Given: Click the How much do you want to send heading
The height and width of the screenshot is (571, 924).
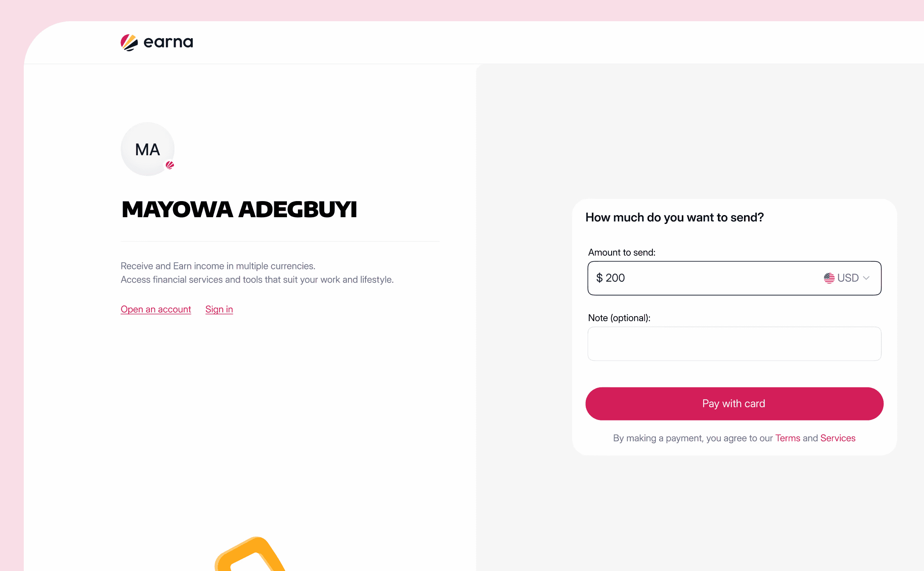Looking at the screenshot, I should [x=674, y=217].
